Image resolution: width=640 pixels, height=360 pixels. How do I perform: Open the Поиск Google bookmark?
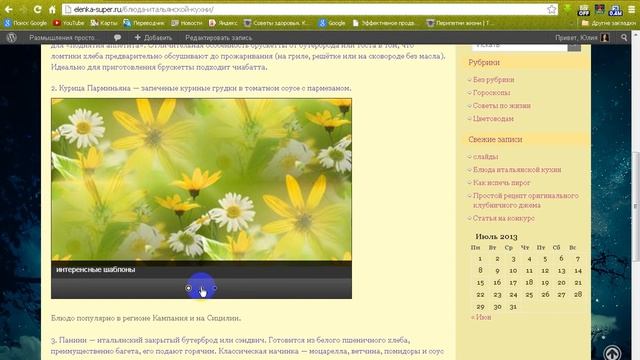pyautogui.click(x=25, y=23)
